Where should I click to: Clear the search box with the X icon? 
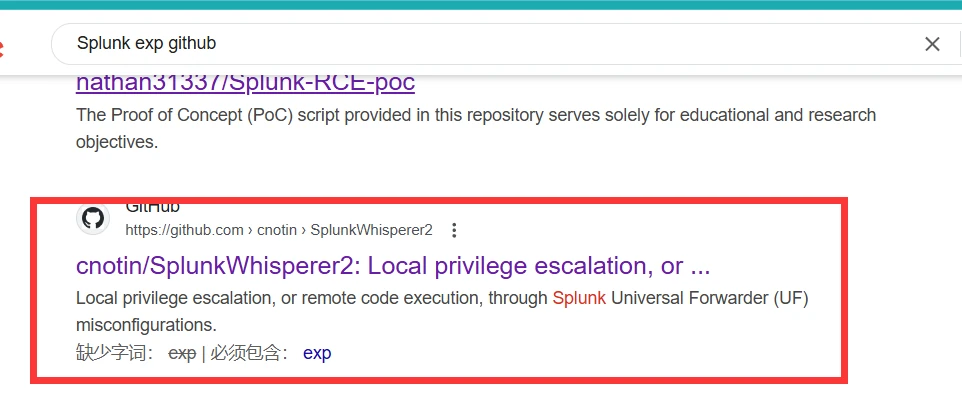pyautogui.click(x=932, y=44)
